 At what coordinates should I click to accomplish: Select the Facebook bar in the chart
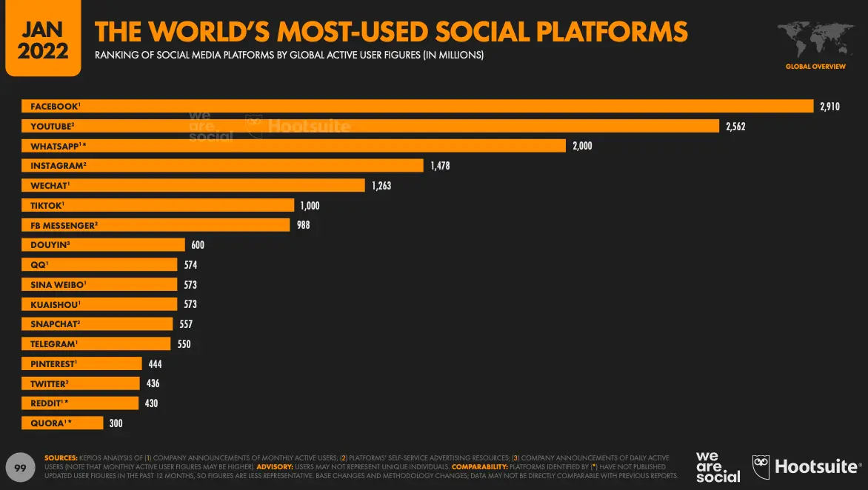click(418, 107)
